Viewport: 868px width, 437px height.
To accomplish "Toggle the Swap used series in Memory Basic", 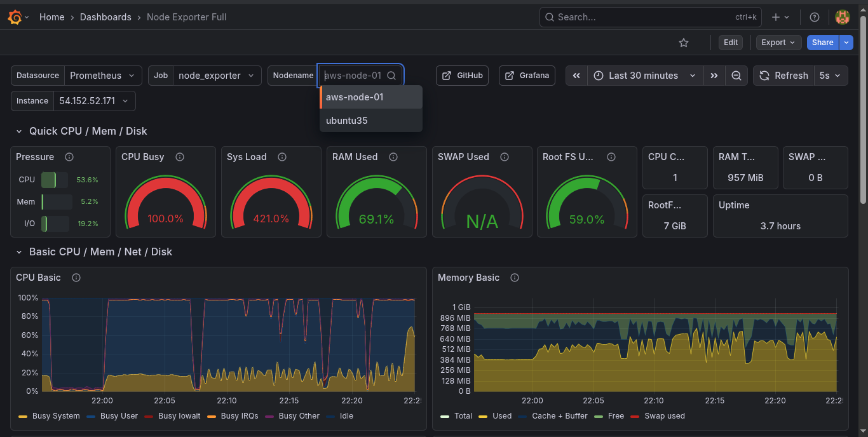I will tap(663, 416).
